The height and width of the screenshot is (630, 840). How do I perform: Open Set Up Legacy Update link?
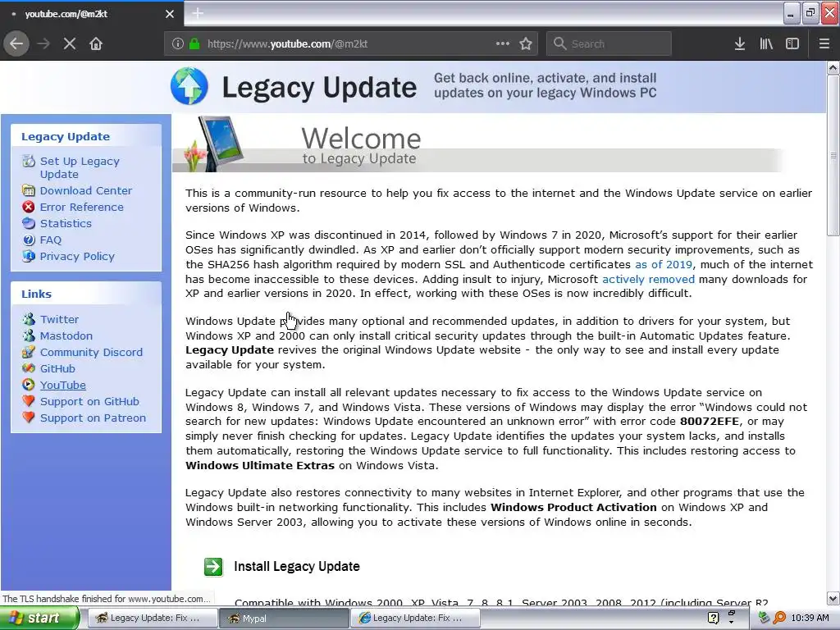(80, 167)
